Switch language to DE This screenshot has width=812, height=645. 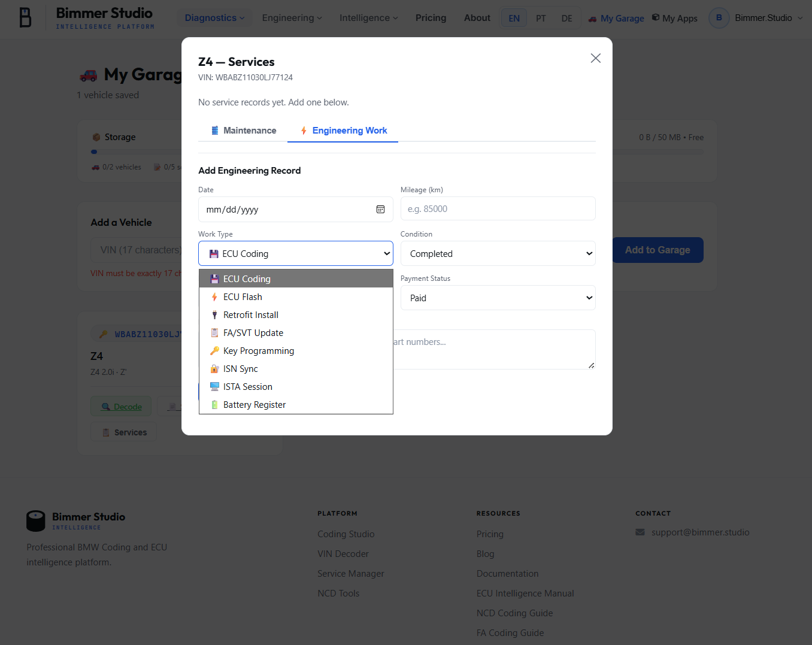pos(566,19)
